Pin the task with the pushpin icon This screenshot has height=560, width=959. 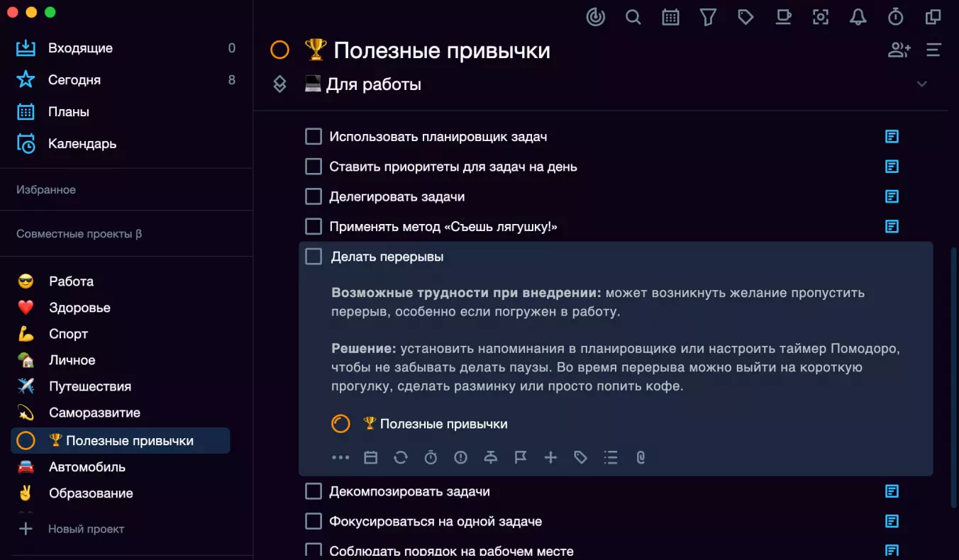pyautogui.click(x=491, y=458)
